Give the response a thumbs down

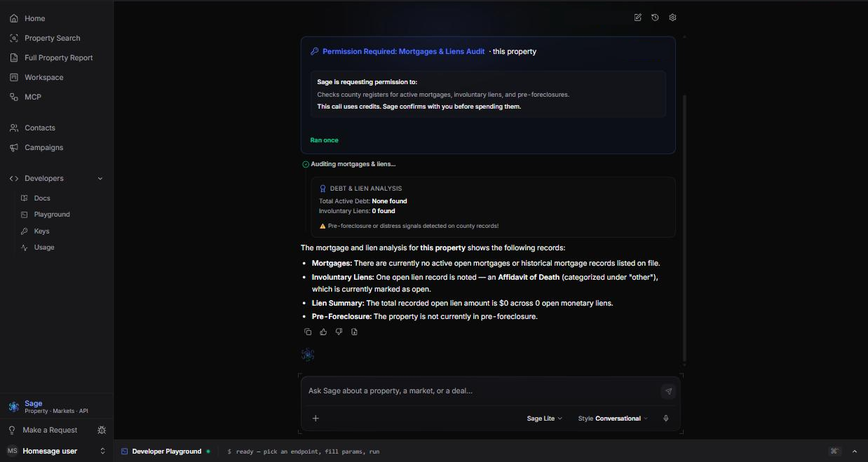click(x=339, y=332)
